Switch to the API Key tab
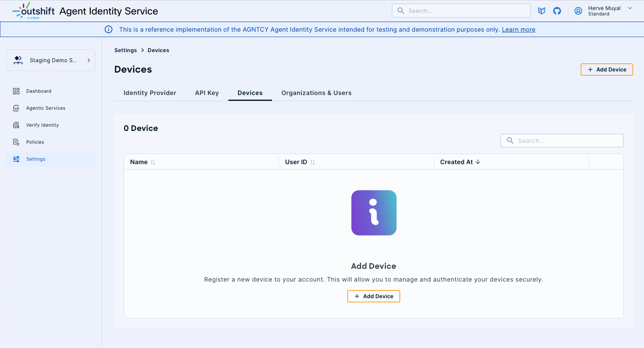The height and width of the screenshot is (348, 644). pos(207,93)
